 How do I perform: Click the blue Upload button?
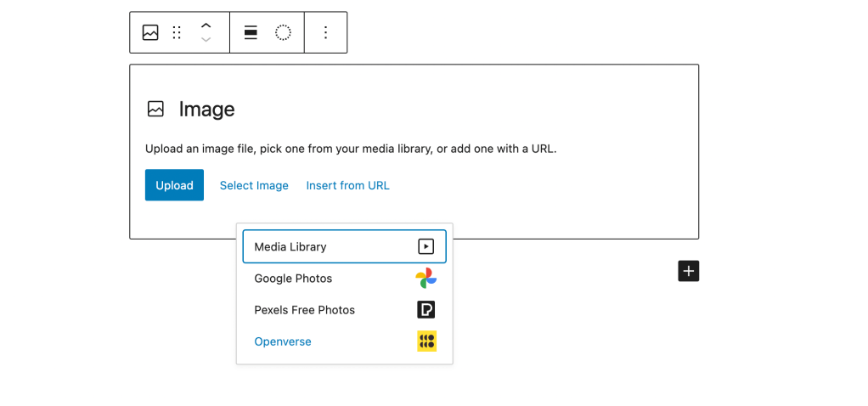point(174,185)
